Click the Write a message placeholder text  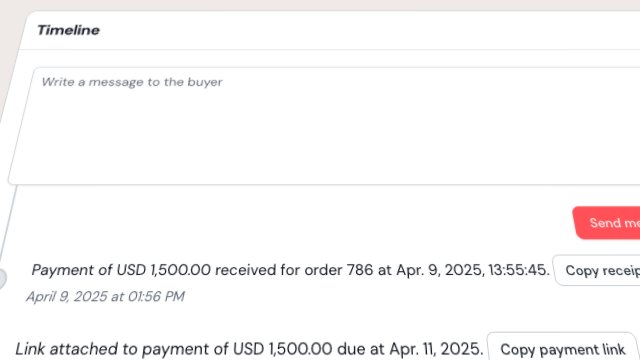click(x=132, y=82)
